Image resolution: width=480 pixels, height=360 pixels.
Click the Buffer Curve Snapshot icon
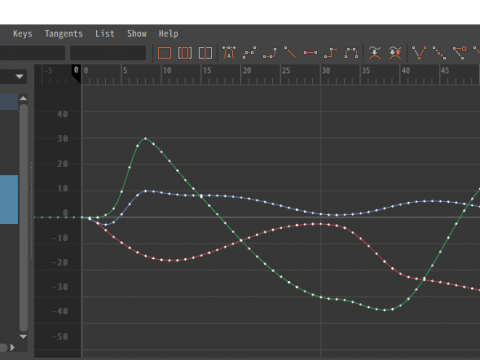375,53
